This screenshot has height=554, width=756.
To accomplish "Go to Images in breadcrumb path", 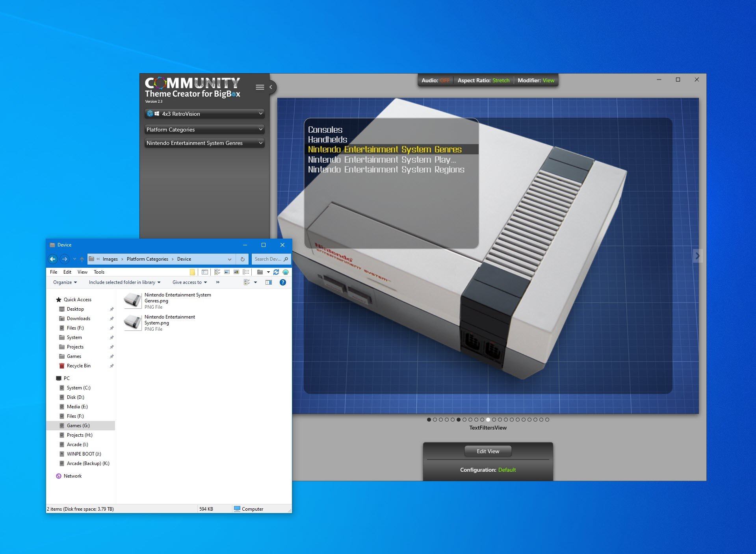I will 110,259.
